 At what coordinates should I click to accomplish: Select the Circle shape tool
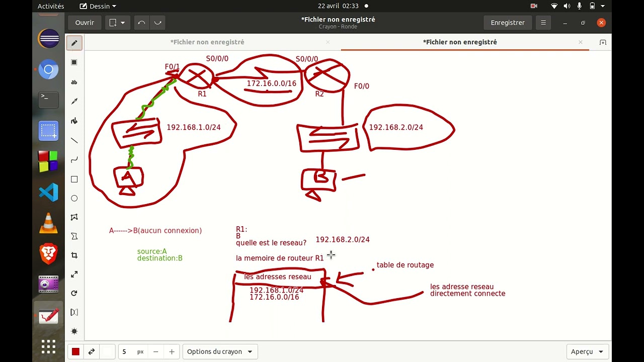click(74, 198)
